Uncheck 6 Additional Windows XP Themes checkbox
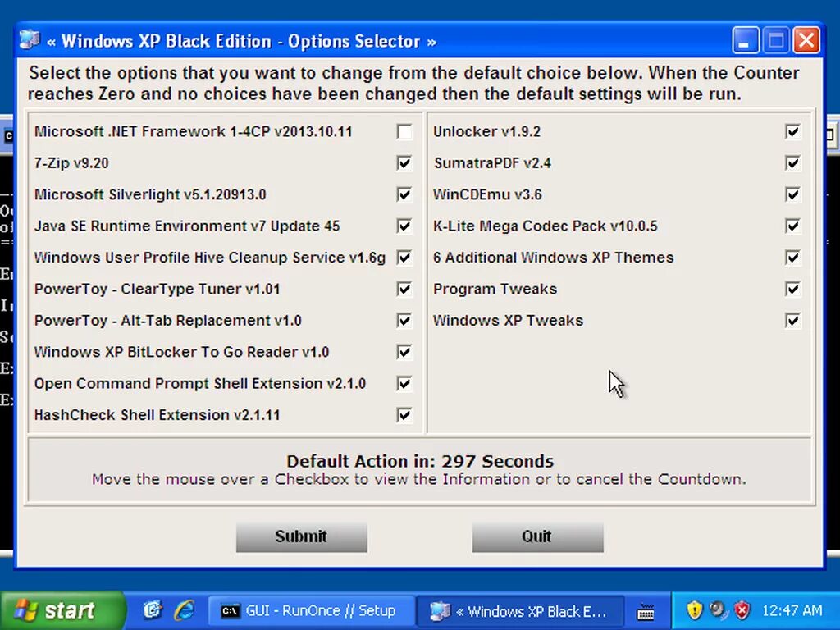 793,258
